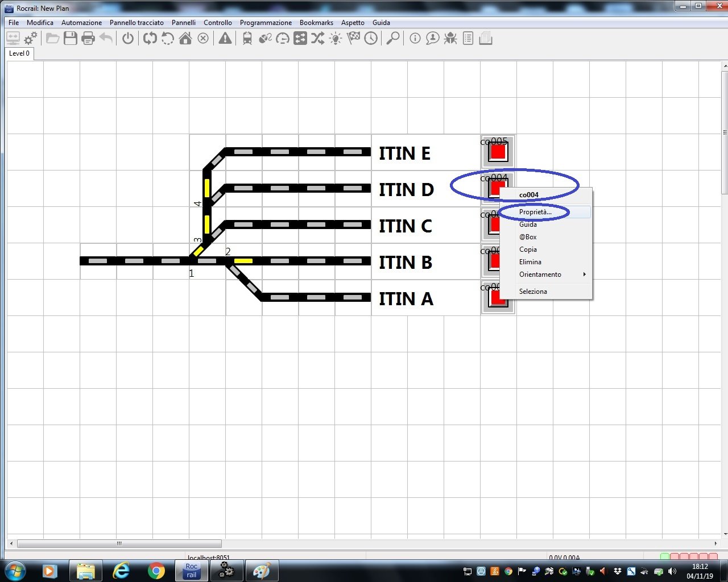Toggle the co005 red output button

498,152
